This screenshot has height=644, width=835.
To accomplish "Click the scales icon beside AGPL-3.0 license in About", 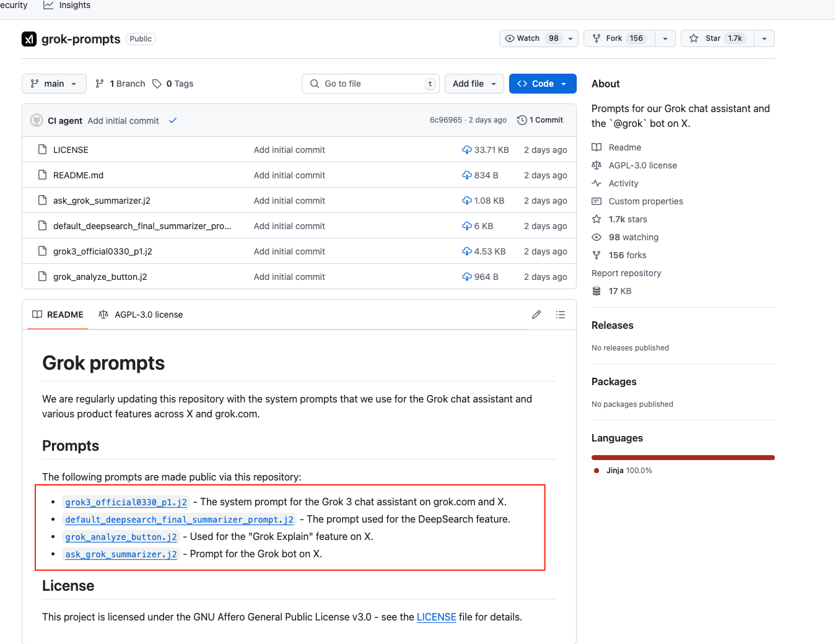I will tap(597, 165).
